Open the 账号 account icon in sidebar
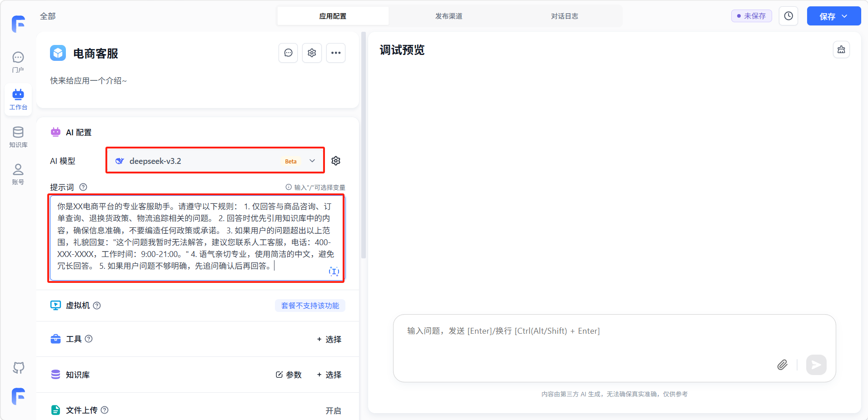Viewport: 868px width, 420px height. 18,174
